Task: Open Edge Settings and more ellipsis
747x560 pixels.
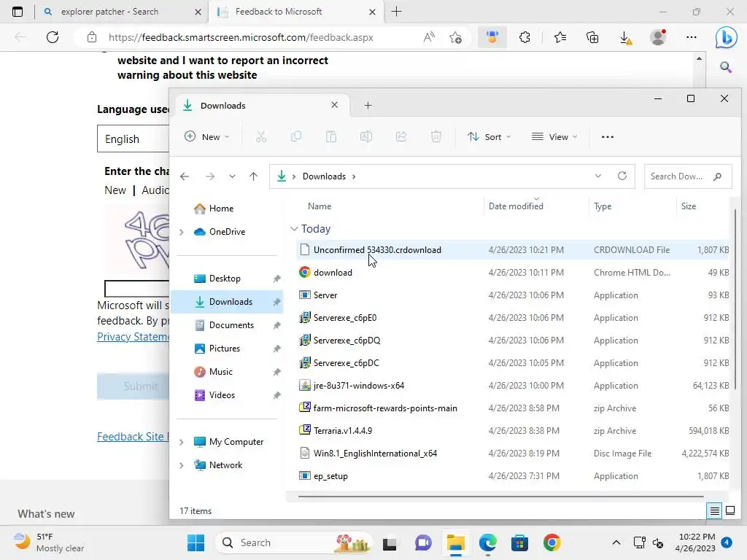Action: pyautogui.click(x=692, y=37)
